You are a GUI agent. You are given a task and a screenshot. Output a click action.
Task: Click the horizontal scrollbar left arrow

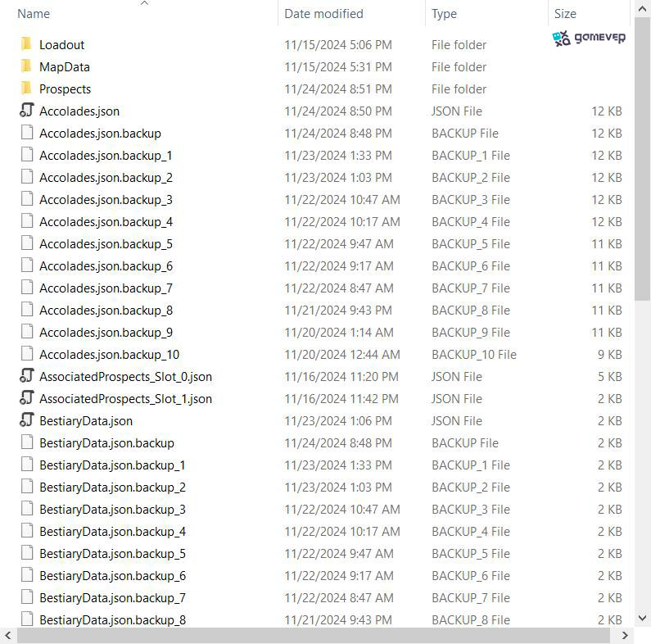(7, 635)
